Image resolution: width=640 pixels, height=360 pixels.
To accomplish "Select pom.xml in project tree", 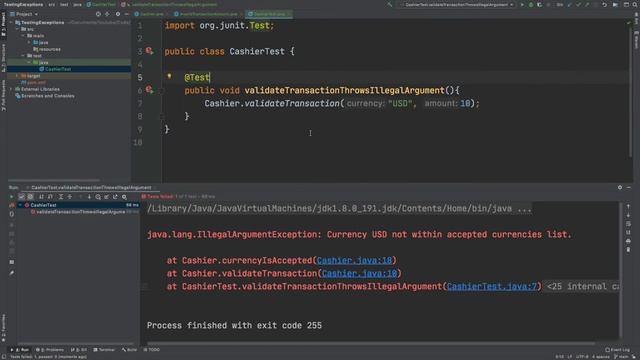I will point(33,82).
